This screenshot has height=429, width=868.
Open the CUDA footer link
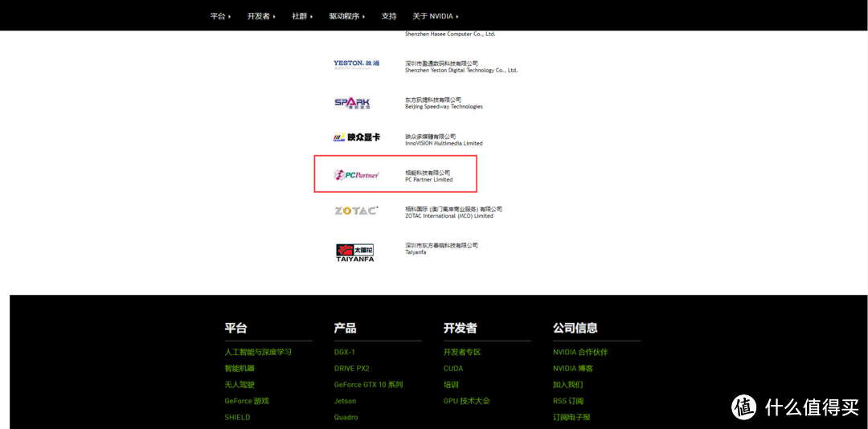[453, 368]
